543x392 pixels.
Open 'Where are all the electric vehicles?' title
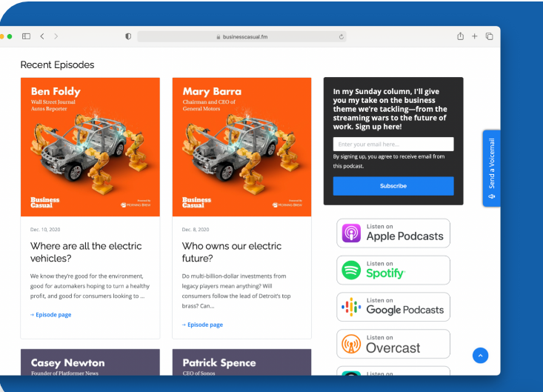tap(86, 252)
